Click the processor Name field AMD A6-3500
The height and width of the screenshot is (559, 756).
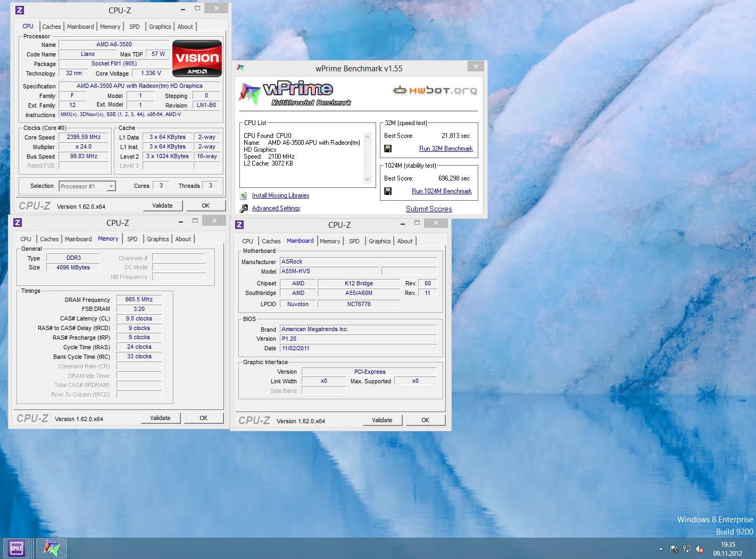coord(114,44)
